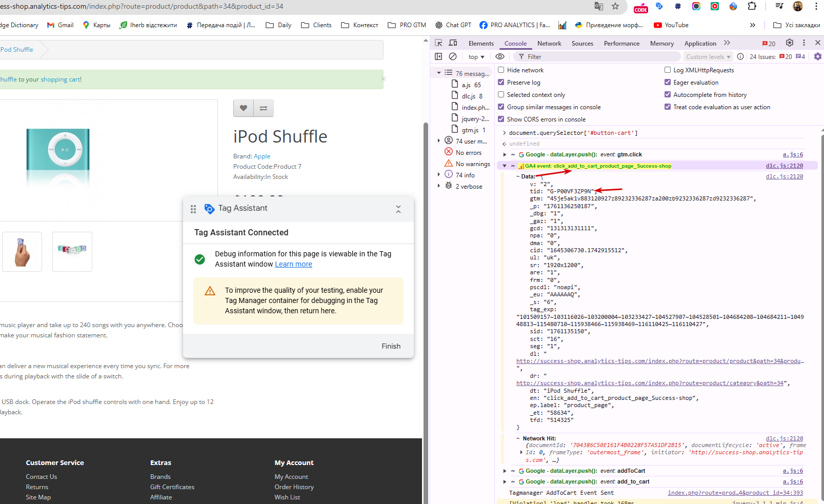
Task: Disable Eager evaluation checkbox
Action: click(x=668, y=83)
